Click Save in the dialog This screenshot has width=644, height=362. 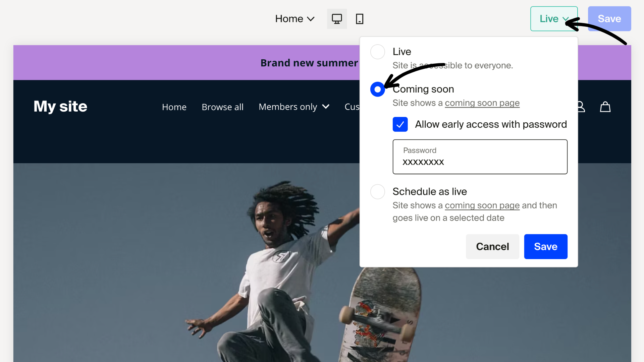tap(545, 246)
